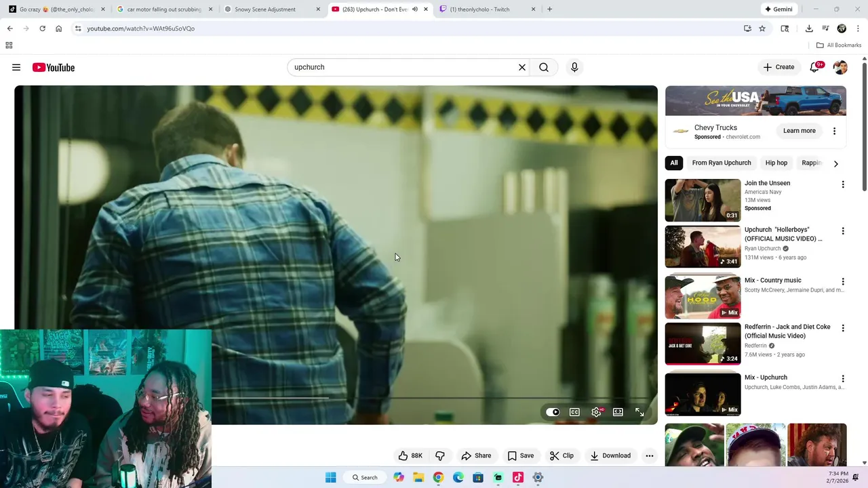Open options for Mix - Country music
The height and width of the screenshot is (488, 868).
[843, 281]
